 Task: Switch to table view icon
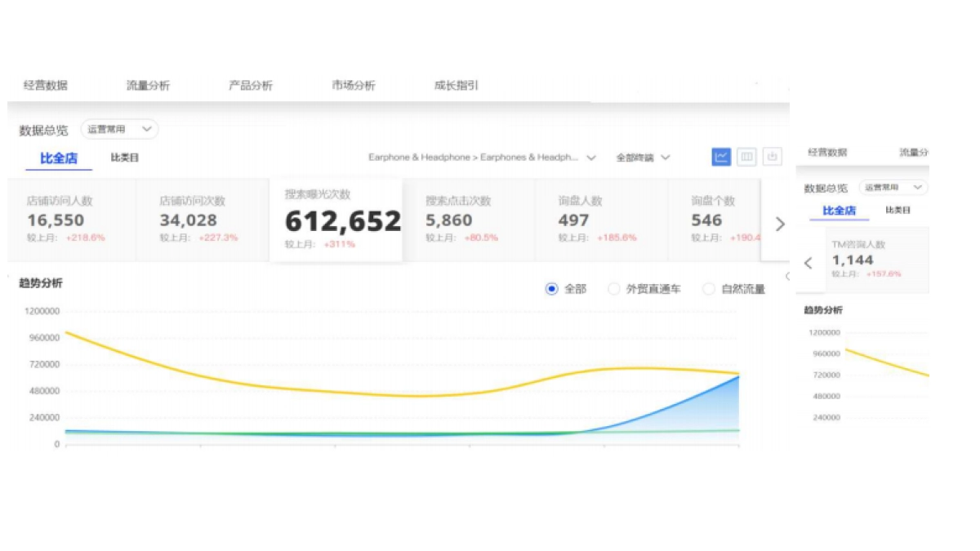pyautogui.click(x=746, y=157)
